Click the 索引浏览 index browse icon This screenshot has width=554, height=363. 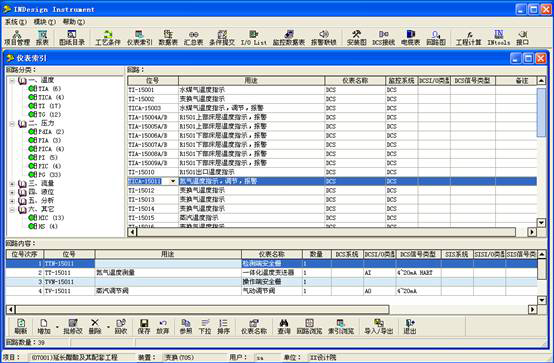pyautogui.click(x=341, y=326)
